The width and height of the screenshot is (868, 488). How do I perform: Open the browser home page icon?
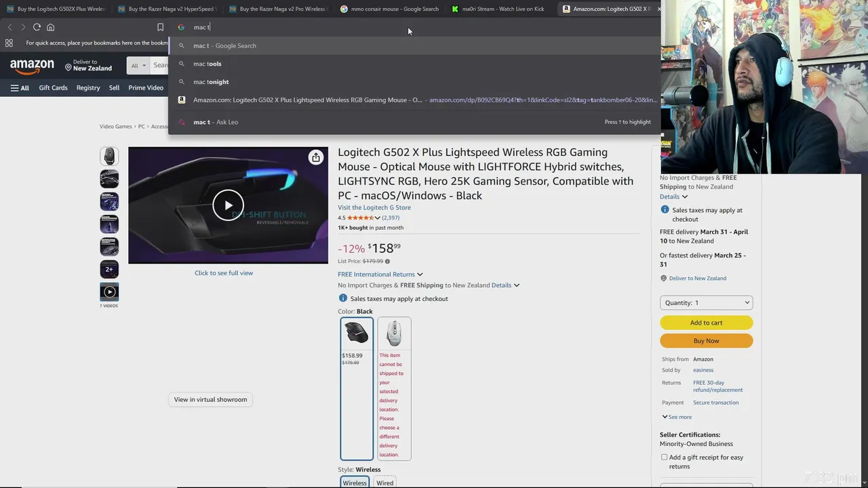click(x=50, y=27)
